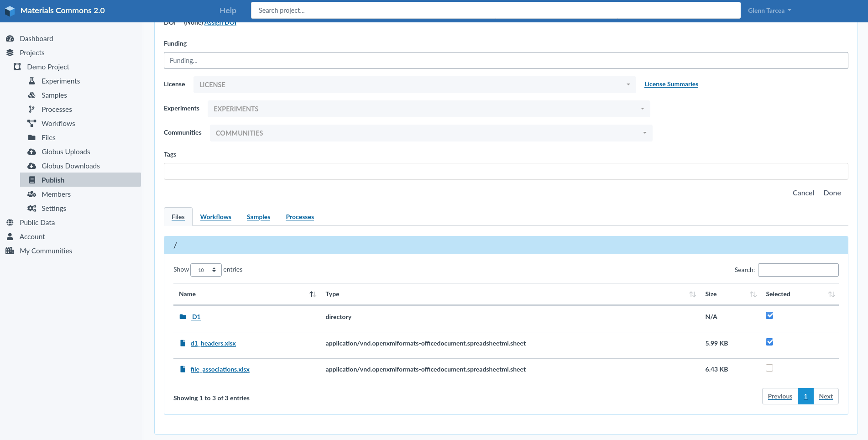Focus the Search project field

496,10
